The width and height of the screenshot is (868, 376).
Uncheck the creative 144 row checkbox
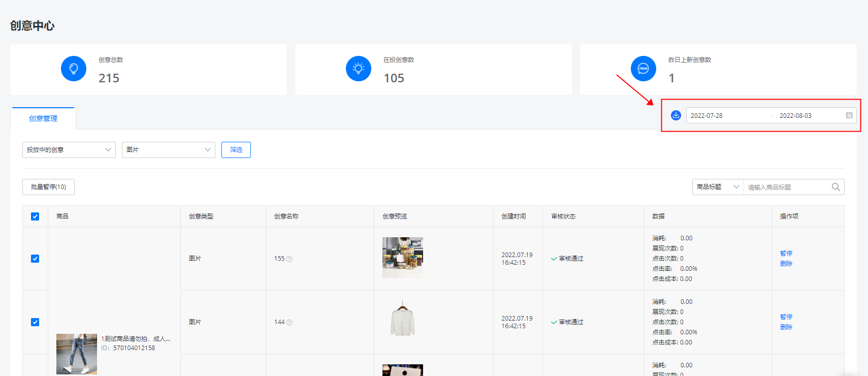35,322
